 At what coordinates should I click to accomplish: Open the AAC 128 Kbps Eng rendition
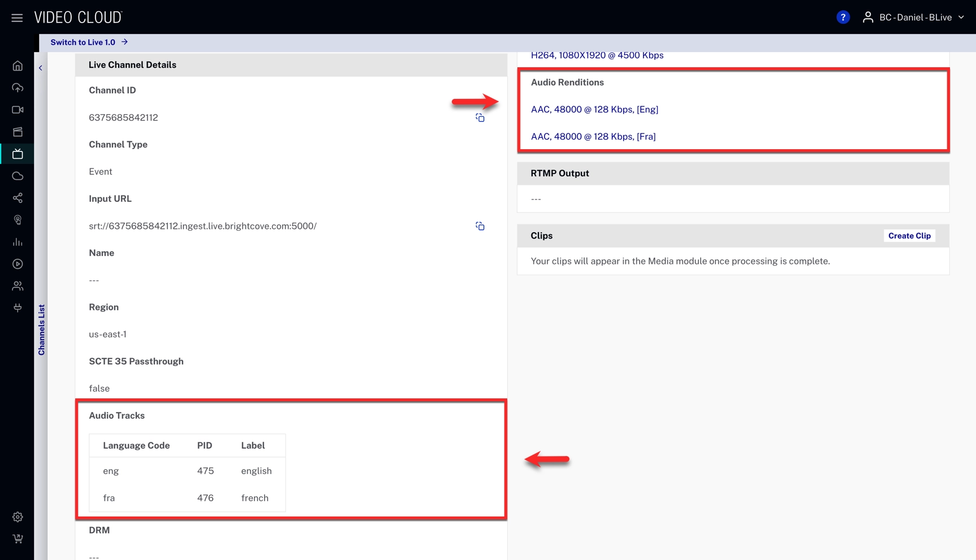(594, 110)
